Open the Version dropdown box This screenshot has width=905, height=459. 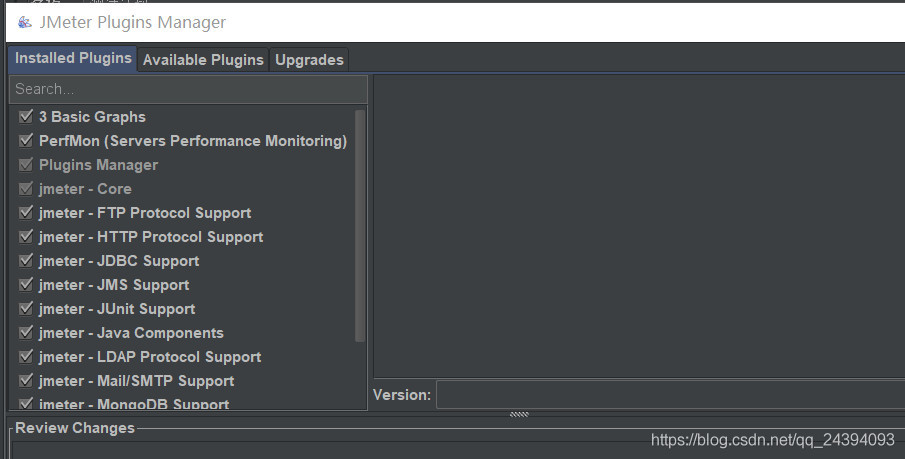pyautogui.click(x=670, y=395)
